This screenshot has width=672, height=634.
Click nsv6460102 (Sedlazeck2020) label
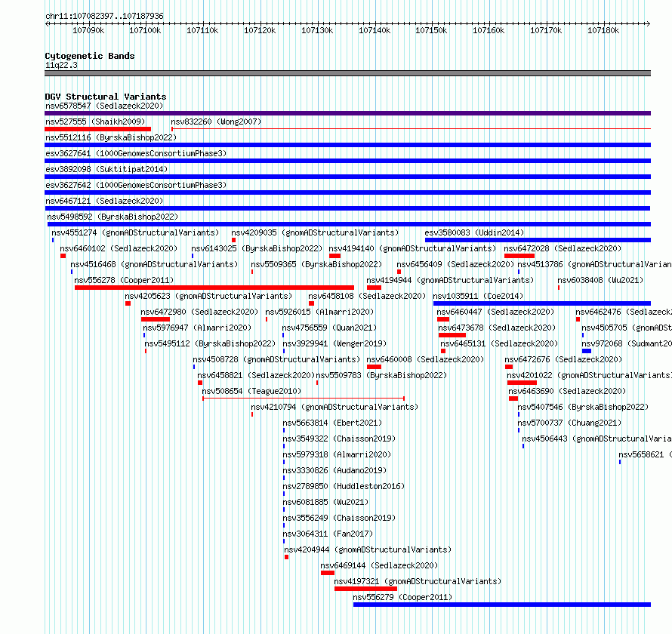(x=119, y=248)
